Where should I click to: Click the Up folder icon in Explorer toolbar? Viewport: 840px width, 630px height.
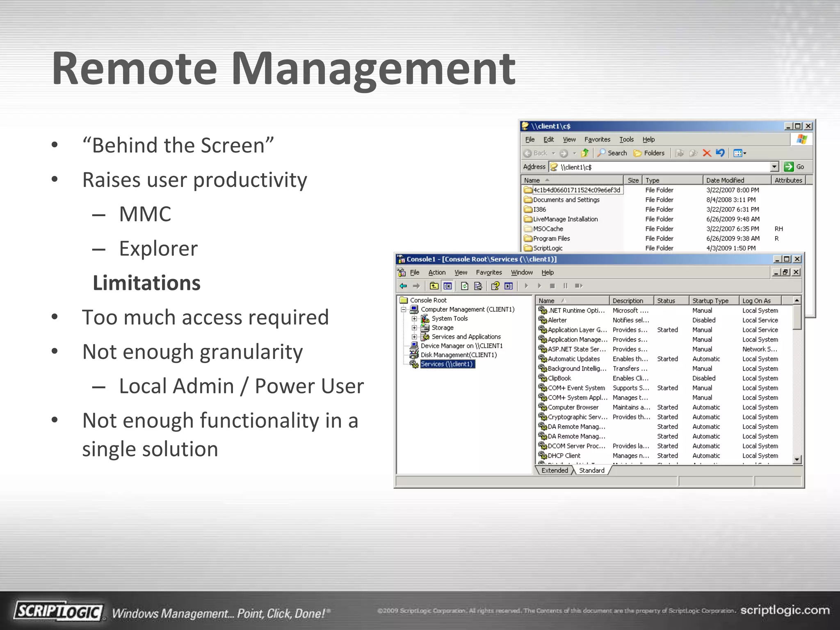click(585, 153)
